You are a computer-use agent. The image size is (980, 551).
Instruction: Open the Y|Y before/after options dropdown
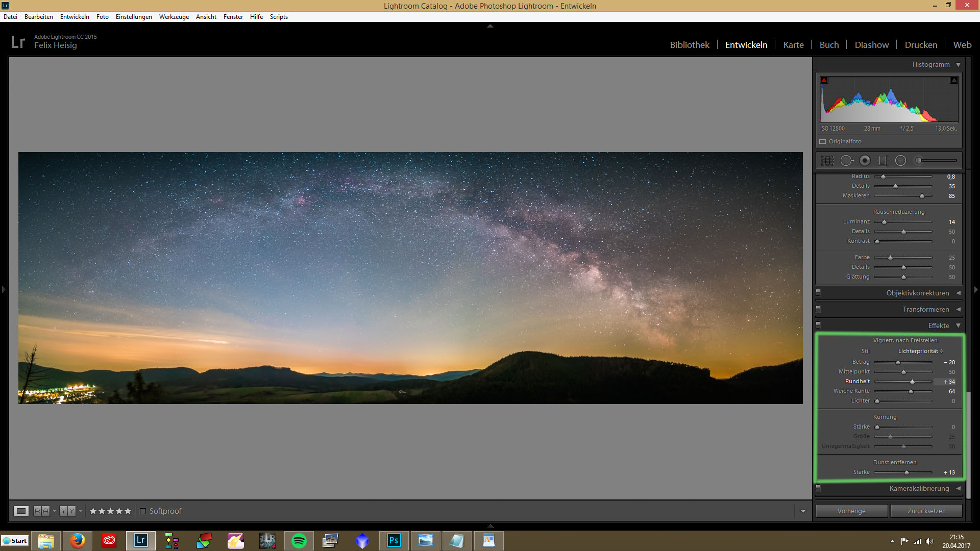tap(81, 511)
